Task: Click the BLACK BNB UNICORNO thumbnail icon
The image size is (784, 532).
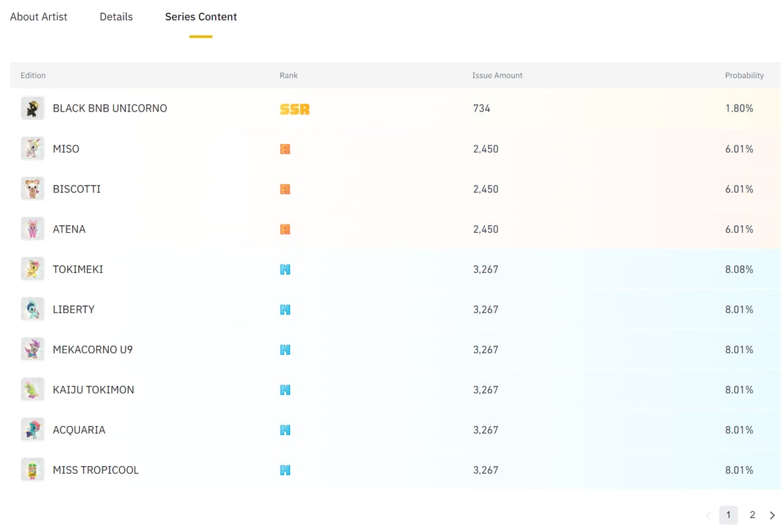Action: [33, 108]
